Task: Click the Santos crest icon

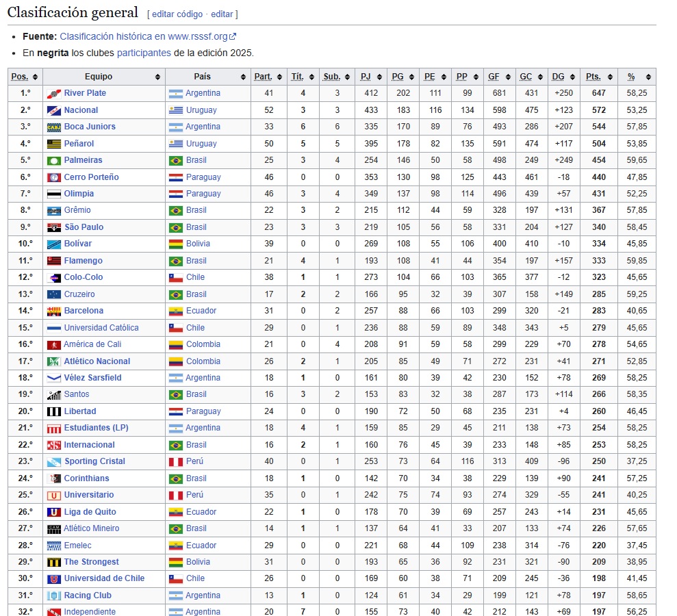Action: click(x=53, y=395)
